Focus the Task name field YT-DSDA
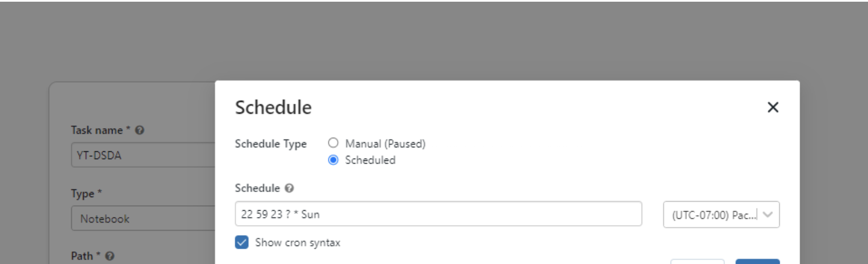868x264 pixels. (143, 156)
